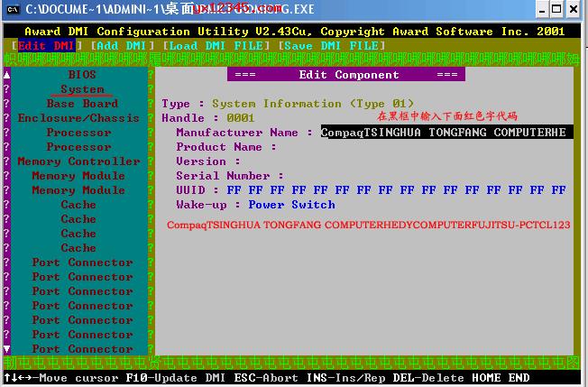Image resolution: width=588 pixels, height=387 pixels.
Task: Click the Handle value 0001
Action: 241,118
